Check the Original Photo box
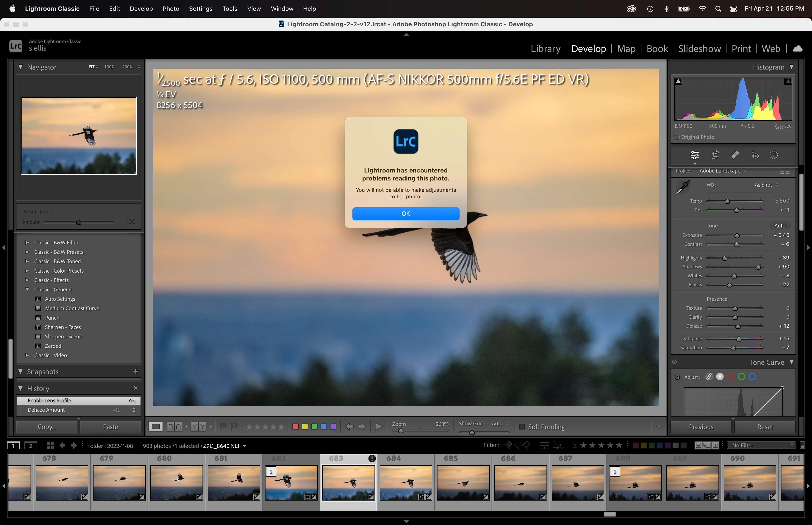This screenshot has width=812, height=525. (x=677, y=137)
